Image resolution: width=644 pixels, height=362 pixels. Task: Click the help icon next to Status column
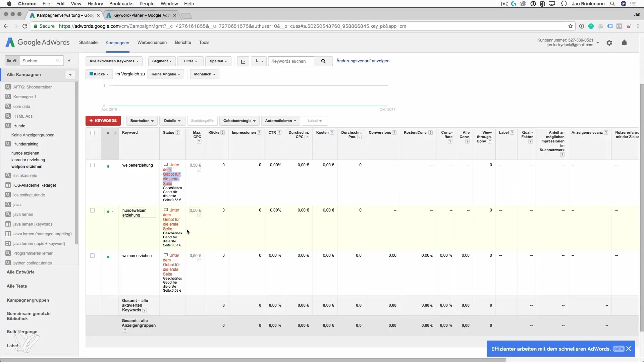point(178,132)
